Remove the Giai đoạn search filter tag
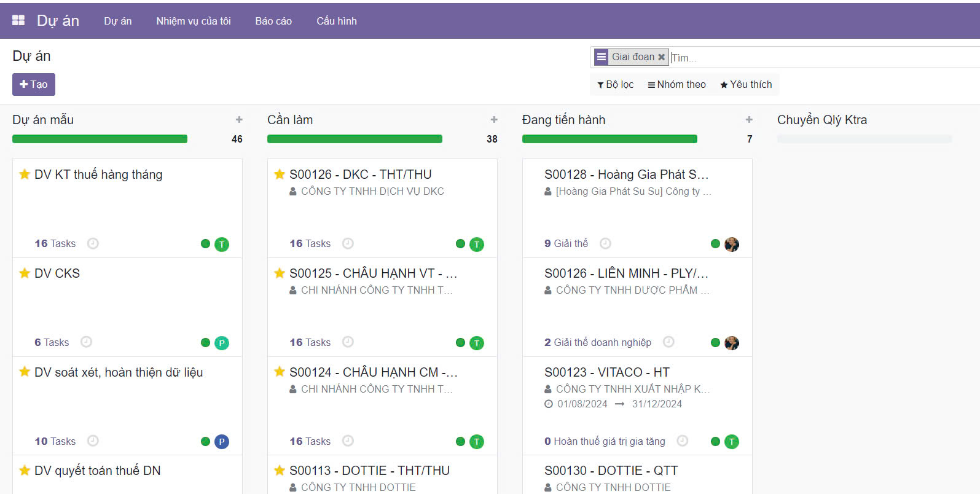 (x=662, y=57)
